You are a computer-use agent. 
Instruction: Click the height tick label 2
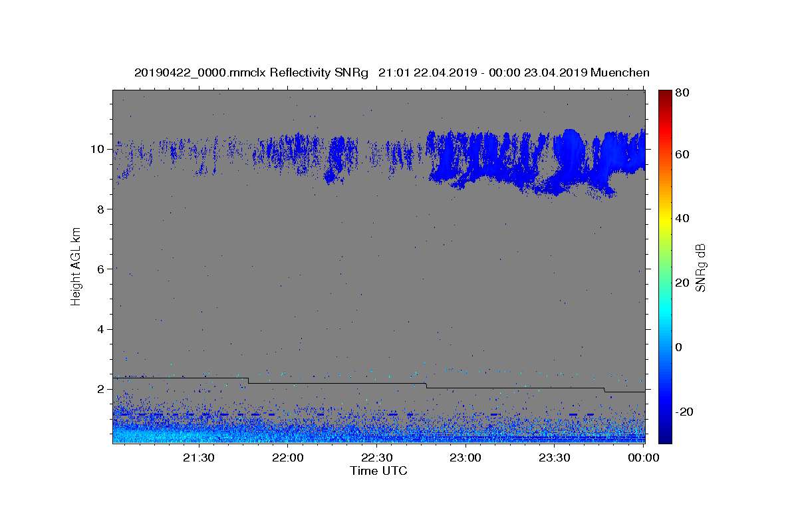point(100,389)
